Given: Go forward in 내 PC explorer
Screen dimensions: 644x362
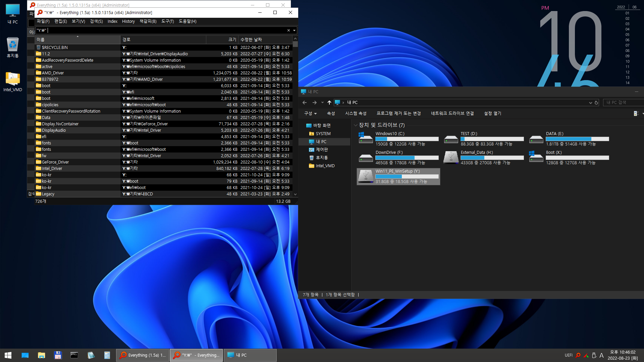Looking at the screenshot, I should (x=314, y=103).
